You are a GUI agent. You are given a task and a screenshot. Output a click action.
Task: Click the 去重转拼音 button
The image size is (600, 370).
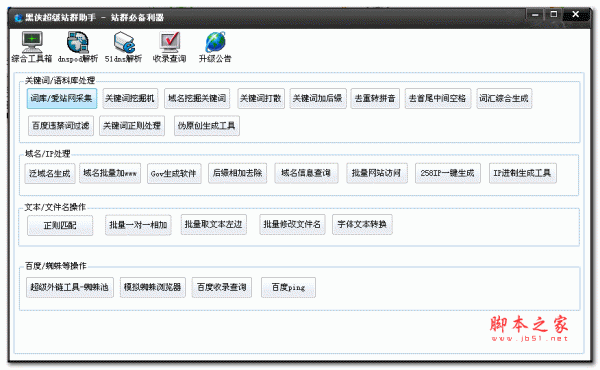tap(375, 98)
